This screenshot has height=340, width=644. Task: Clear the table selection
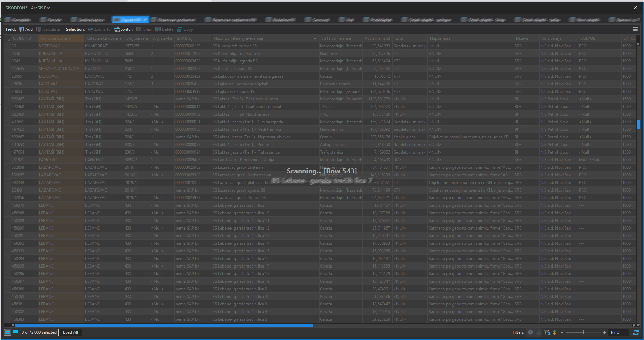144,29
